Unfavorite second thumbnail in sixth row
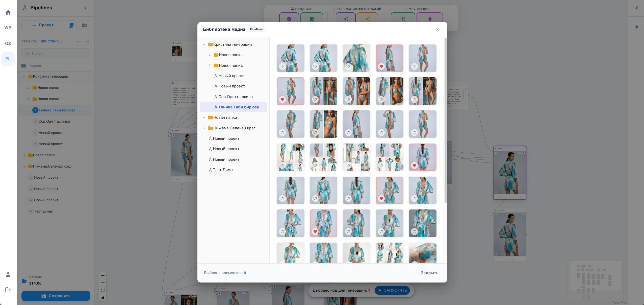Viewport: 644px width, 305px height. 315,232
